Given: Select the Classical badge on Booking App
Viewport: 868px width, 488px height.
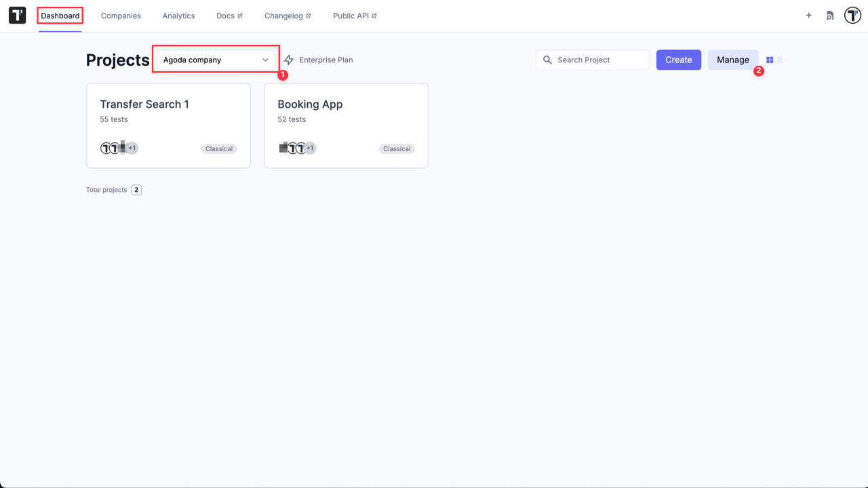Looking at the screenshot, I should coord(396,148).
